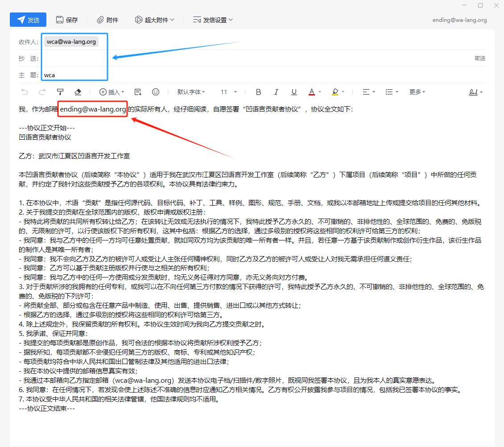Image resolution: width=504 pixels, height=447 pixels.
Task: Click the signature icon in the toolbar
Action: (473, 92)
